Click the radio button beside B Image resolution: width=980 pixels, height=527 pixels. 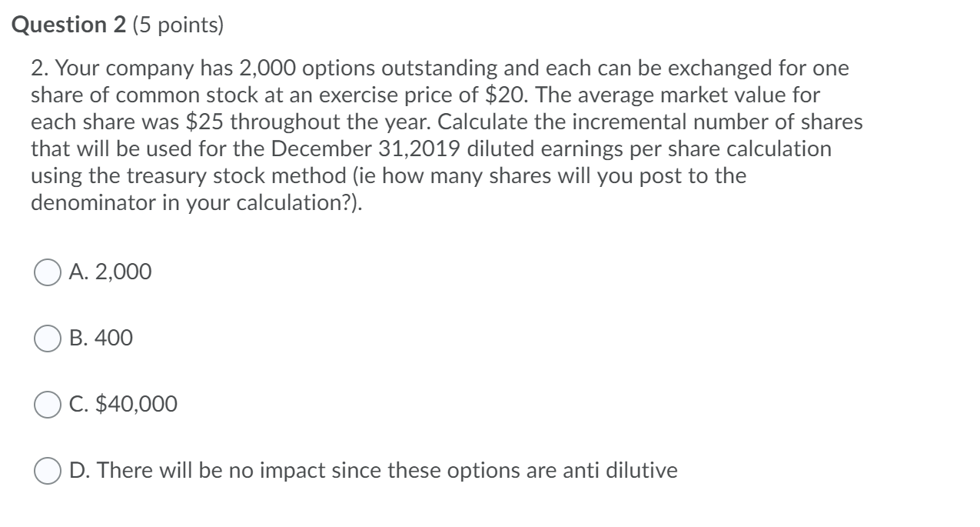(47, 337)
